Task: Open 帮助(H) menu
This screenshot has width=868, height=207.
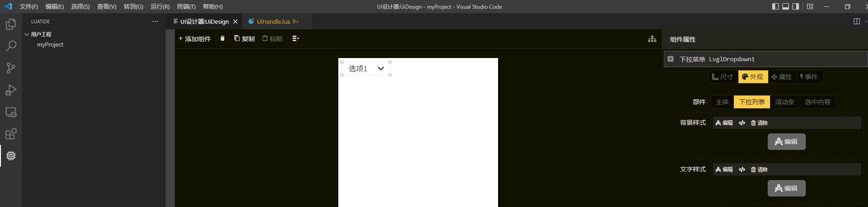Action: point(212,6)
